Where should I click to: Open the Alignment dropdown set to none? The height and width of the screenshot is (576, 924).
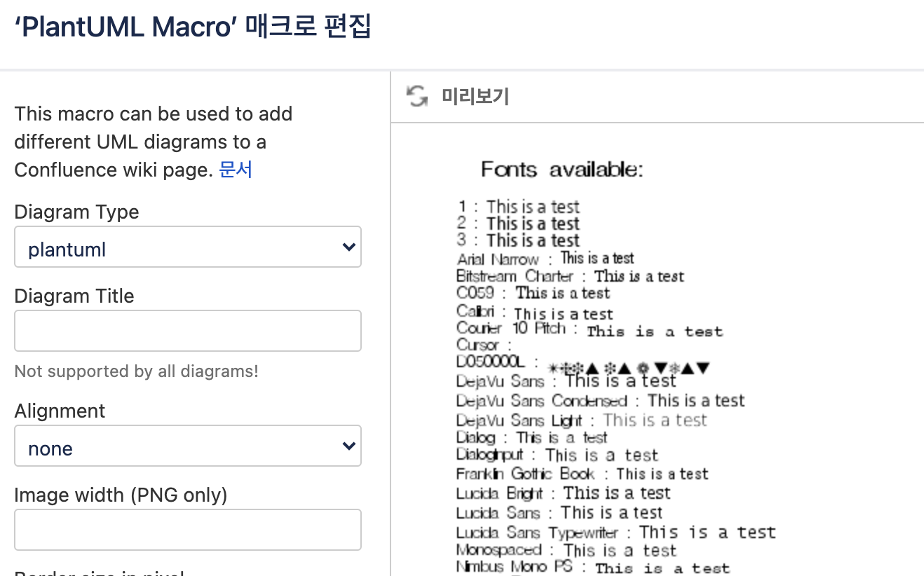[x=188, y=446]
